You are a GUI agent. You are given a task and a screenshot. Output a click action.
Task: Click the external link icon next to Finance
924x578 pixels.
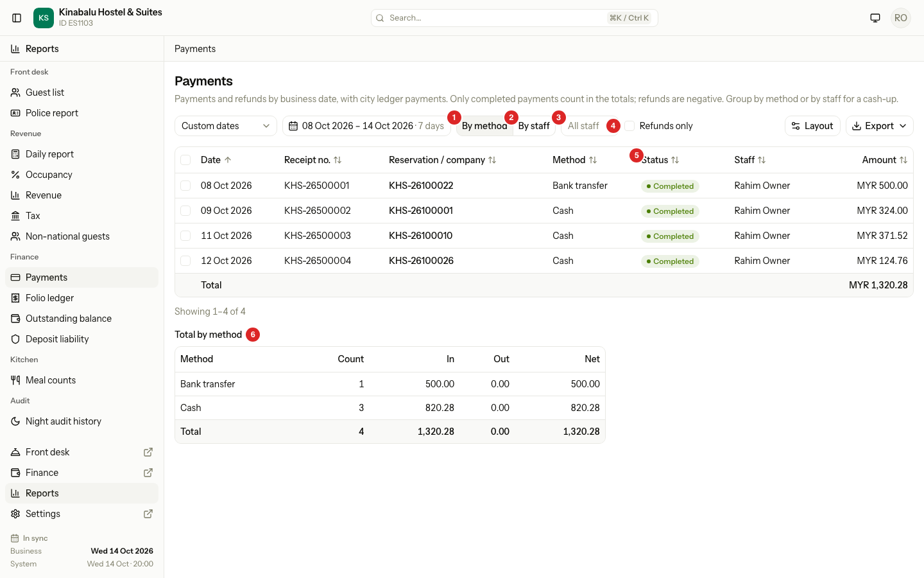click(x=148, y=473)
